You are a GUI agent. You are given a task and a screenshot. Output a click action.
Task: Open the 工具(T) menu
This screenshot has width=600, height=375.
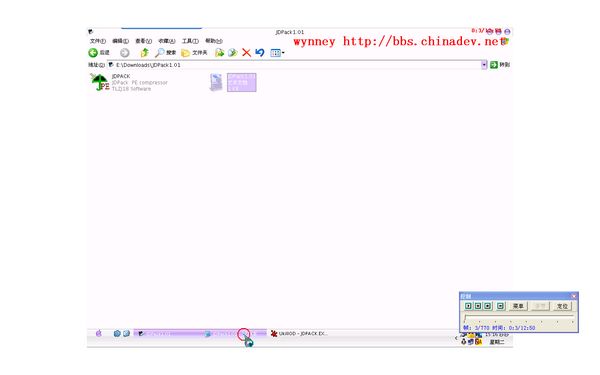(190, 41)
